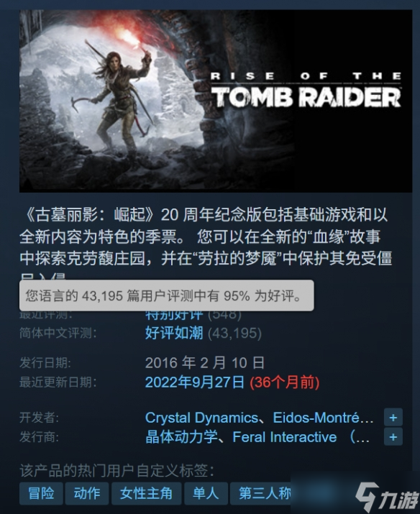Open the 特别好评 recent reviews summary

tap(174, 316)
